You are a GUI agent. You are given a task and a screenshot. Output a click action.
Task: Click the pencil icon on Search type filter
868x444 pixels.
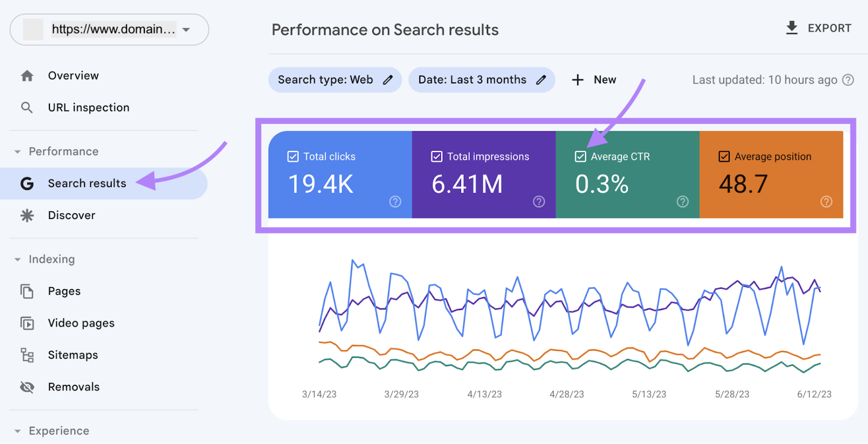388,80
